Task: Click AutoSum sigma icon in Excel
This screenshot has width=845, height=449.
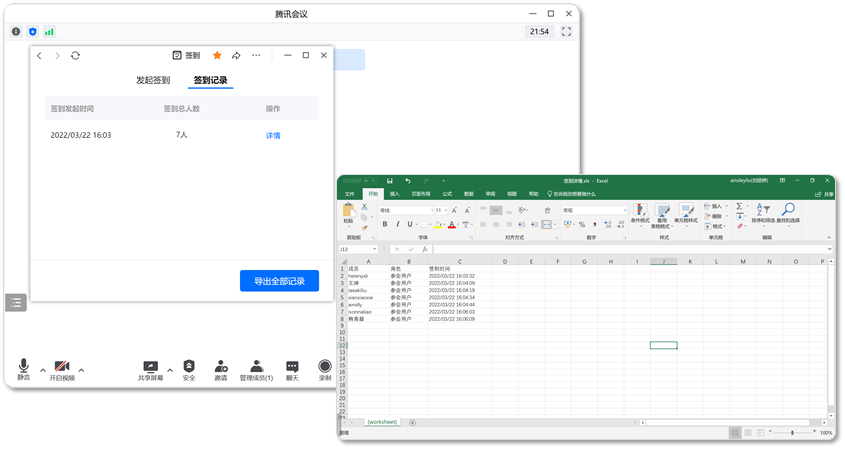Action: [739, 206]
